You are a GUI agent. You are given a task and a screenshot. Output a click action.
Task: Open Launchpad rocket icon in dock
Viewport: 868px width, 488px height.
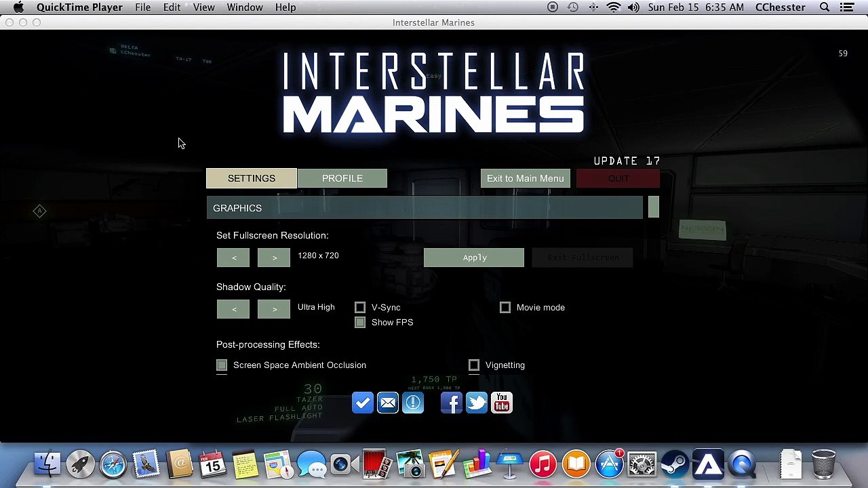tap(80, 465)
